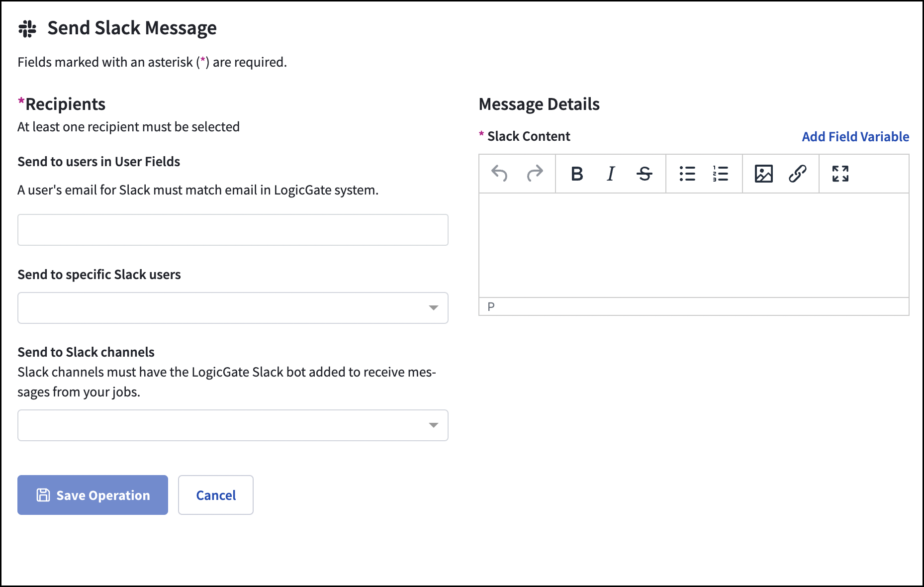Image resolution: width=924 pixels, height=587 pixels.
Task: Click the required fields asterisk notice
Action: [152, 62]
